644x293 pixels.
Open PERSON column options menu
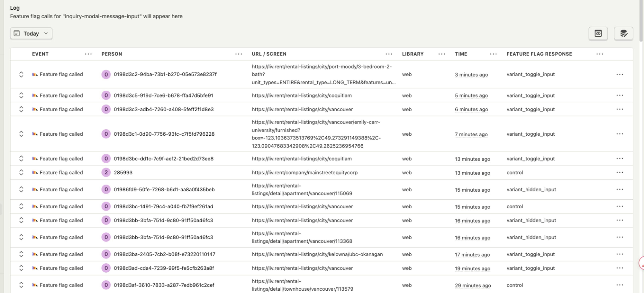238,54
